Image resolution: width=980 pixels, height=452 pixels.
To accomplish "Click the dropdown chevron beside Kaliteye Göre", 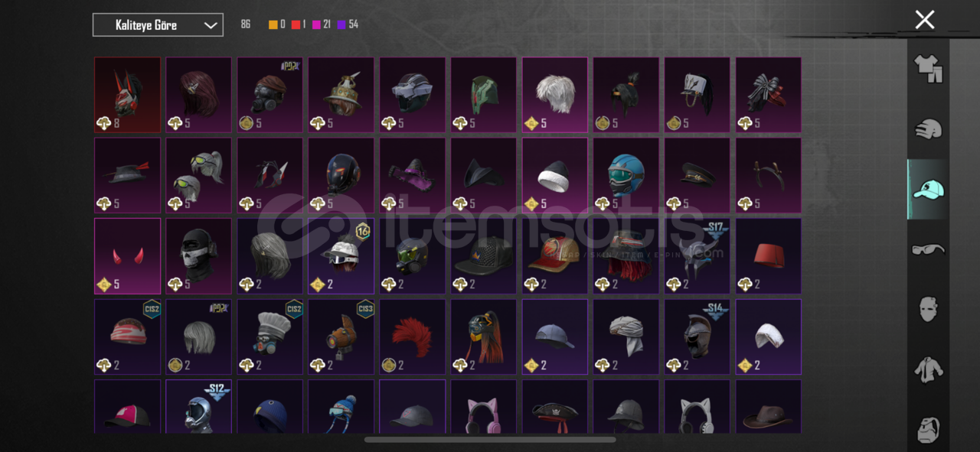I will click(x=211, y=26).
